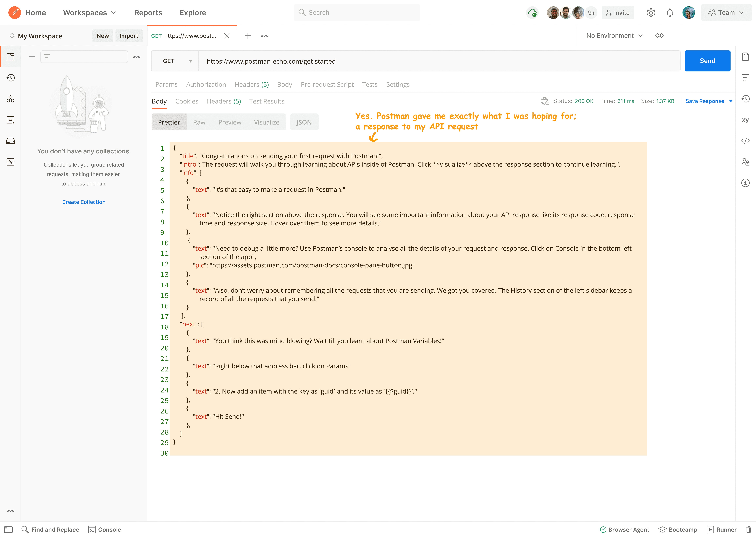
Task: Click the Postman logo icon
Action: 15,13
